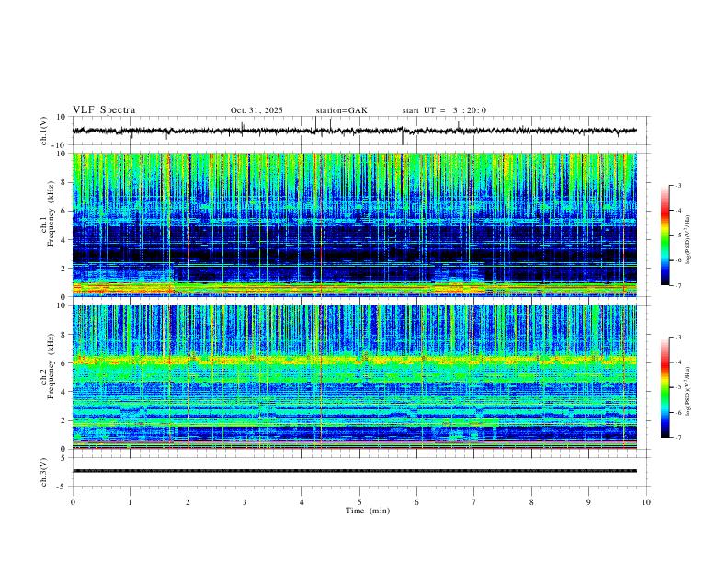This screenshot has height=563, width=728.
Task: Click the "station=GAK" label
Action: tap(341, 110)
